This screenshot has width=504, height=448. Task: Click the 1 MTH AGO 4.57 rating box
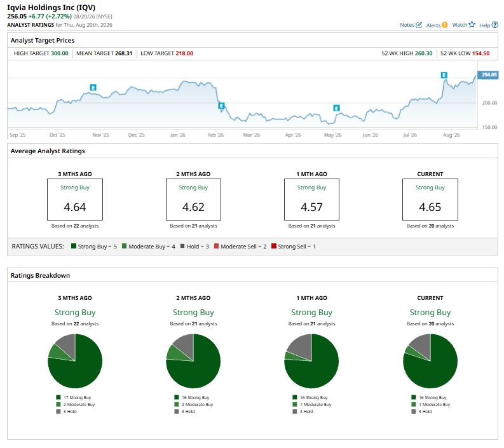click(311, 200)
